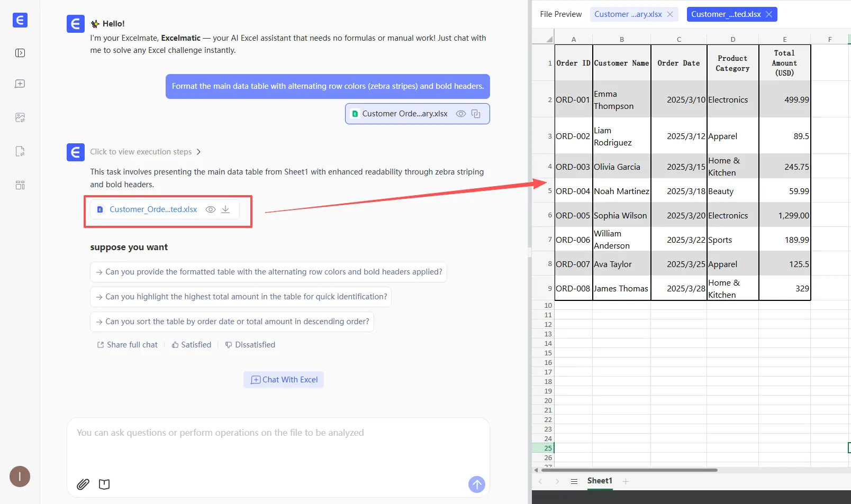Viewport: 851px width, 504px height.
Task: Click the Excelmatic logo in the sidebar
Action: coord(20,20)
